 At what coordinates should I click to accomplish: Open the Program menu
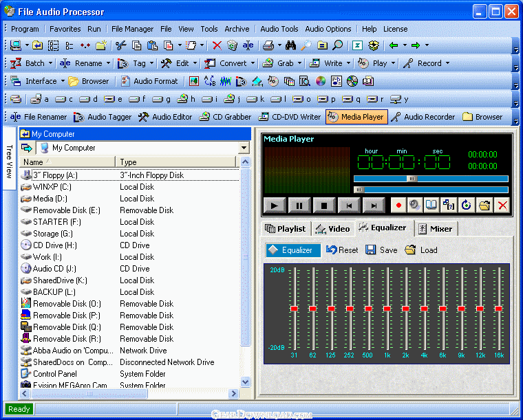click(25, 29)
